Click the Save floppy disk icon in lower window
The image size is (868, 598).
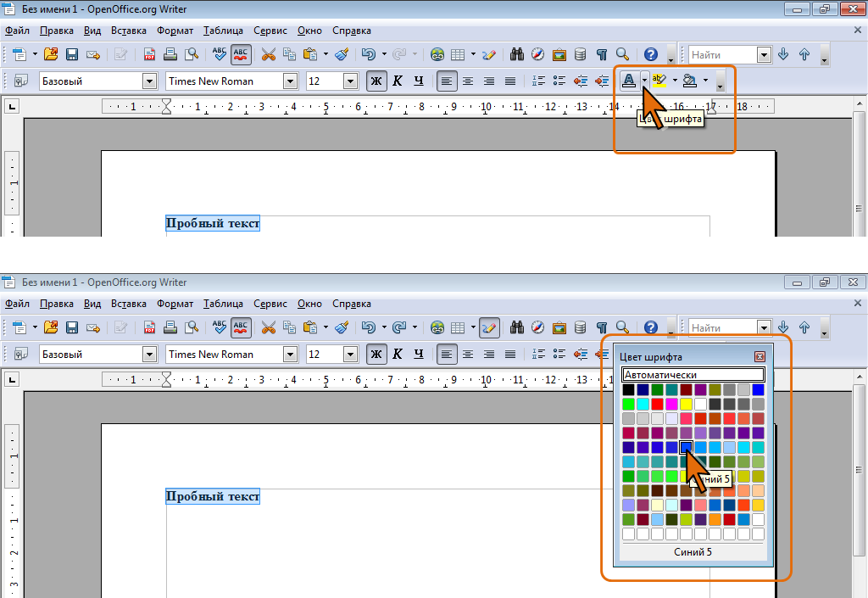click(x=72, y=327)
